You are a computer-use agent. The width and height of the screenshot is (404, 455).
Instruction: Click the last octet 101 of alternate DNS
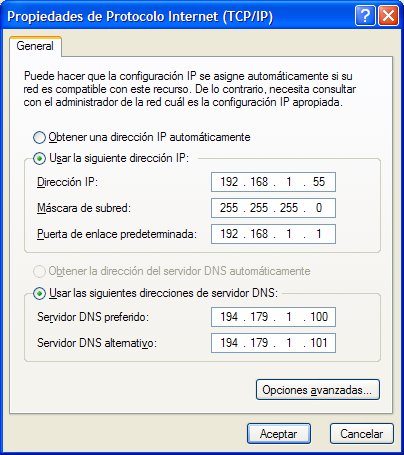pyautogui.click(x=319, y=343)
